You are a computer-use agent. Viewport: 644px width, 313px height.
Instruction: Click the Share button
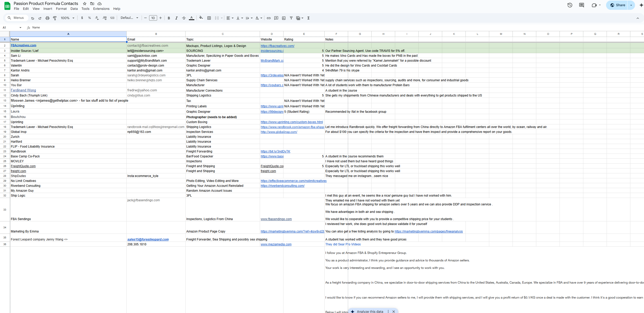pos(617,5)
